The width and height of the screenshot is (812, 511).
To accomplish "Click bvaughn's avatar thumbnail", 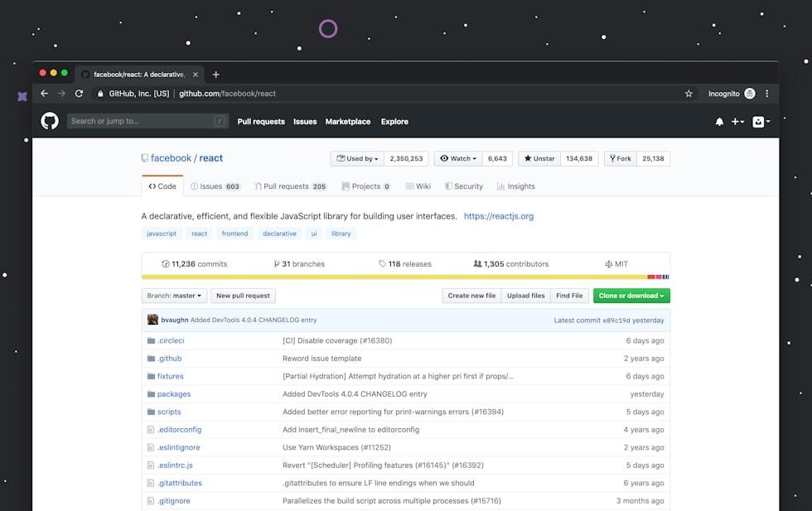I will [x=152, y=320].
